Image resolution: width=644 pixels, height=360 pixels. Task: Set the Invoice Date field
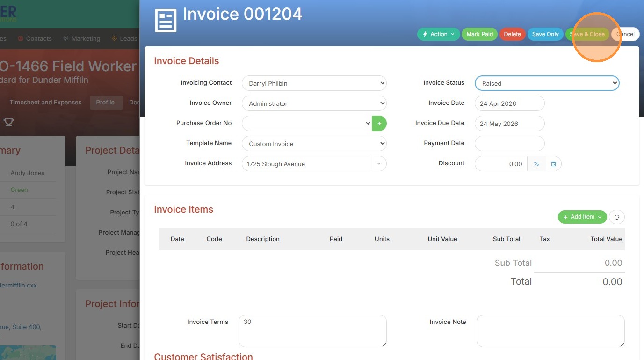coord(510,103)
